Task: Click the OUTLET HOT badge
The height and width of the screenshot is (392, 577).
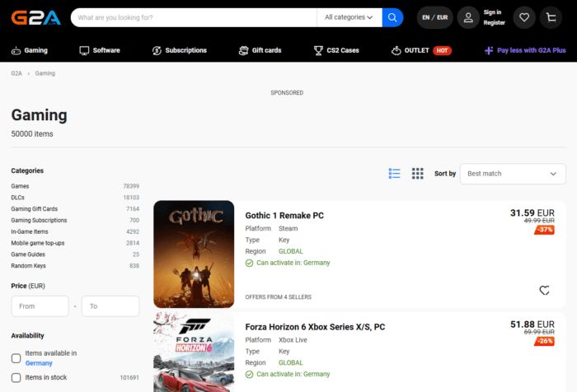Action: 442,50
